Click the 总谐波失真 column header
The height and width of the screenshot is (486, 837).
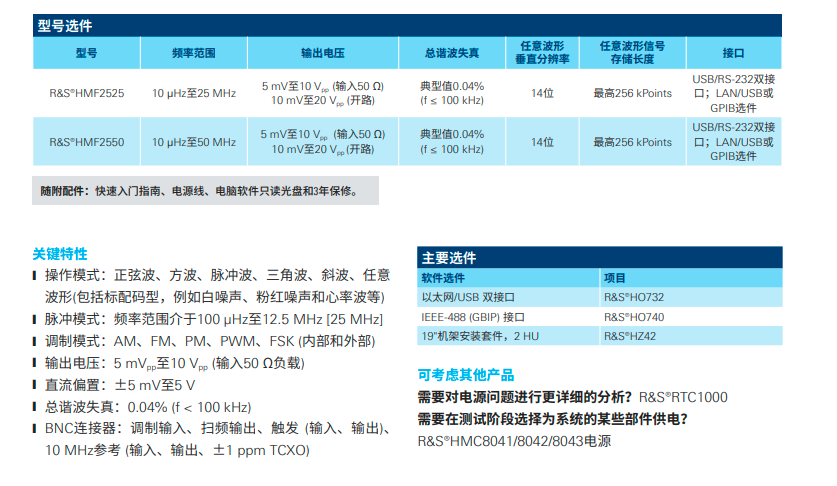point(451,53)
